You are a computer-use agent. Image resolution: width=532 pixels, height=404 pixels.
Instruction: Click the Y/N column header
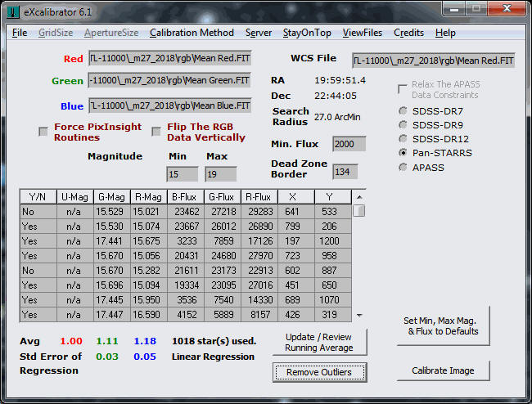coord(38,197)
